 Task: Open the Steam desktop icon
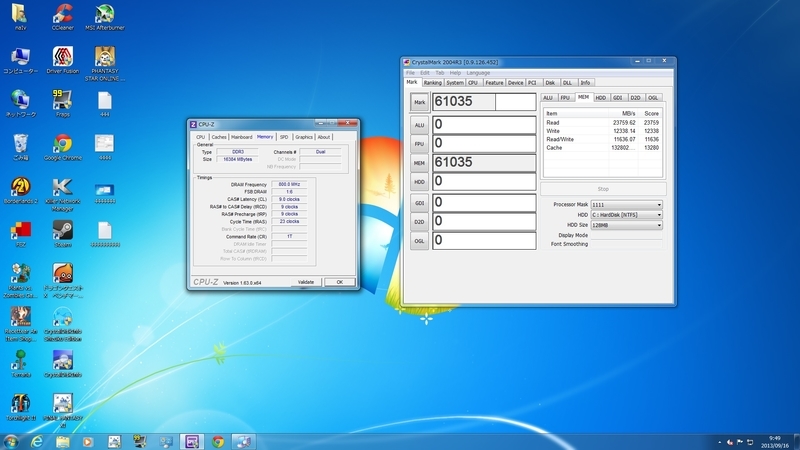(63, 234)
